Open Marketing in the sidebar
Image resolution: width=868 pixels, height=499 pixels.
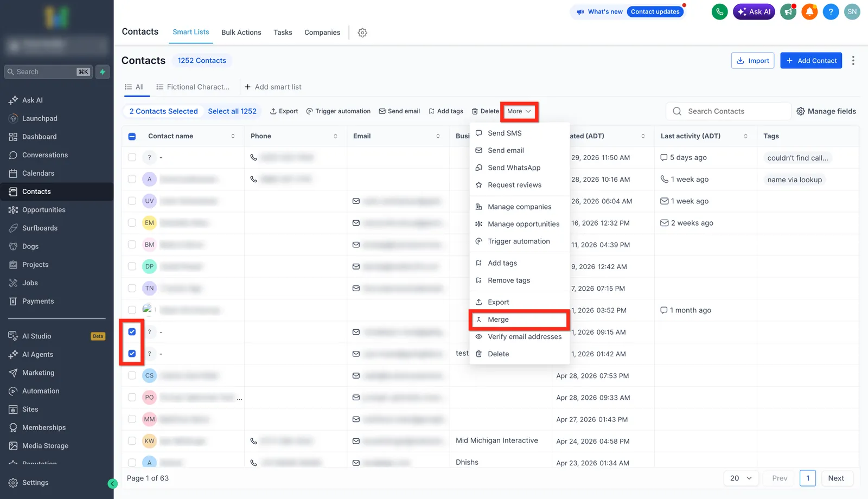pos(38,373)
